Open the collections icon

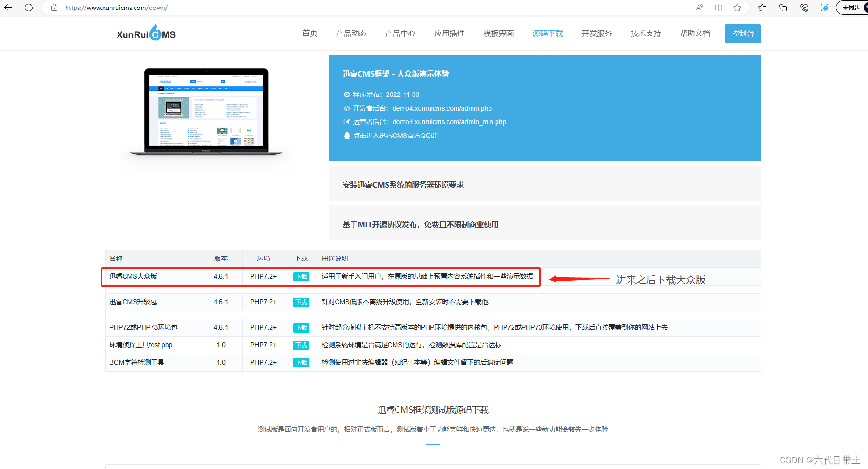(x=783, y=8)
